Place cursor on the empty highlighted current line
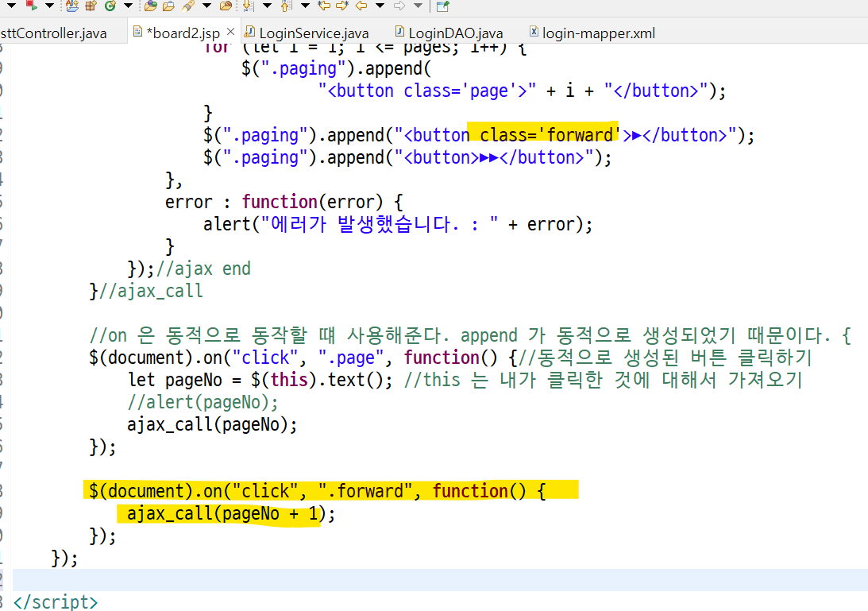Viewport: 868px width, 611px height. (x=440, y=579)
